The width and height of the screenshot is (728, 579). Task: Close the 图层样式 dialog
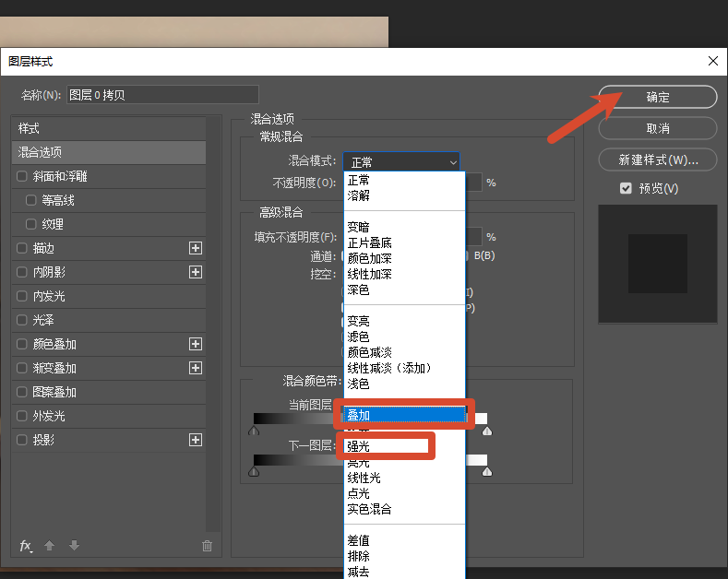tap(713, 61)
